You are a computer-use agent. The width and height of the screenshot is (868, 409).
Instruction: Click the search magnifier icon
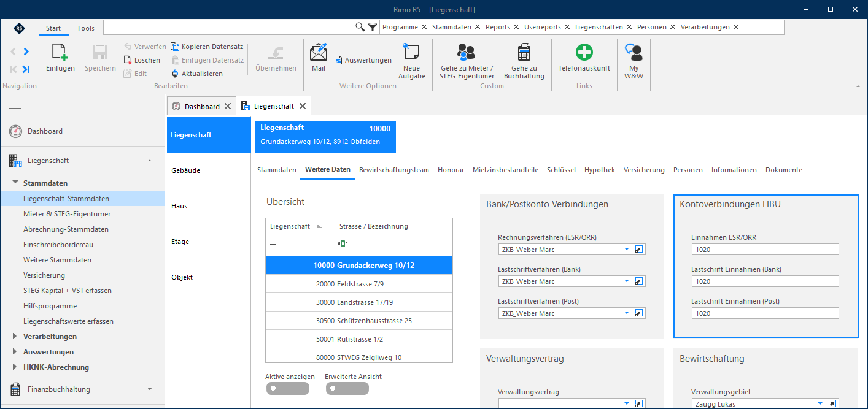[360, 27]
